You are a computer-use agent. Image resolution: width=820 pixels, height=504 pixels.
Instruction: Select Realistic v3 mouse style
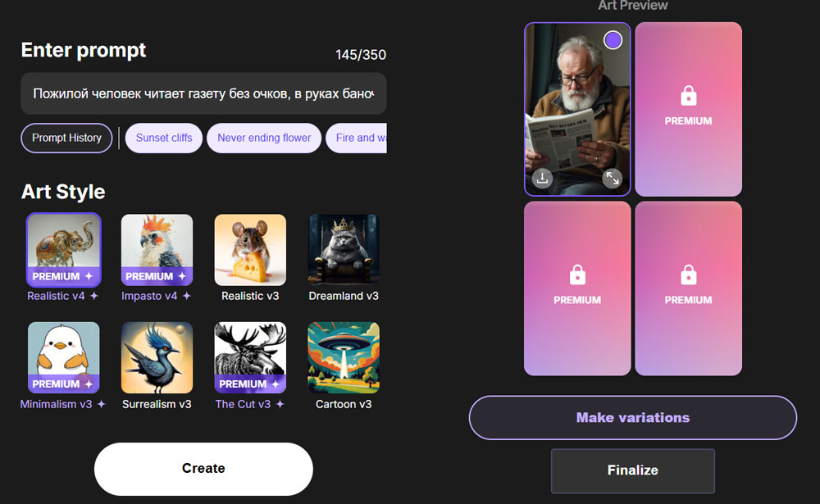coord(250,250)
